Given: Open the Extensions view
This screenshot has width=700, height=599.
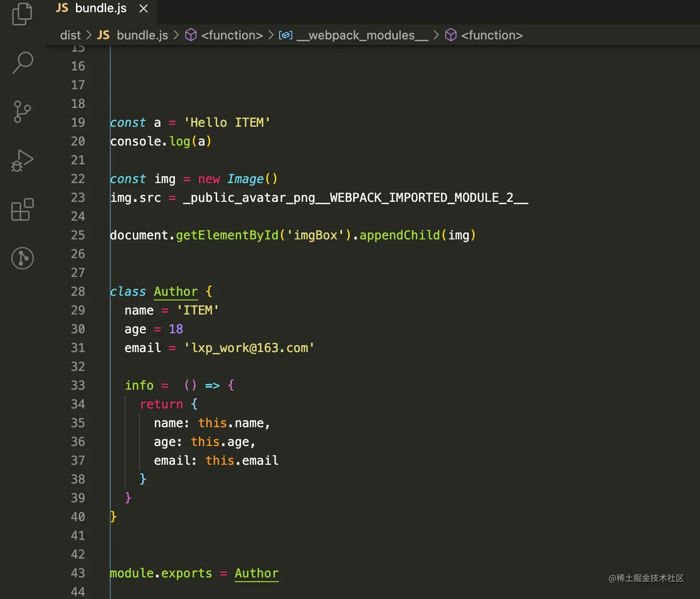Looking at the screenshot, I should point(22,209).
